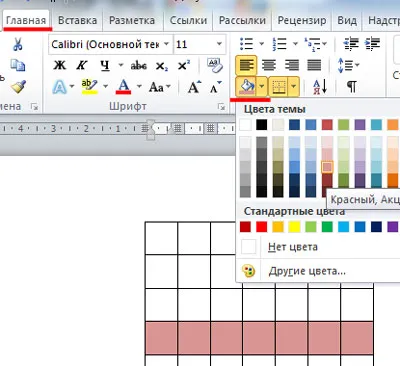Open font name combo box Calibri
The height and width of the screenshot is (366, 400).
coord(110,44)
